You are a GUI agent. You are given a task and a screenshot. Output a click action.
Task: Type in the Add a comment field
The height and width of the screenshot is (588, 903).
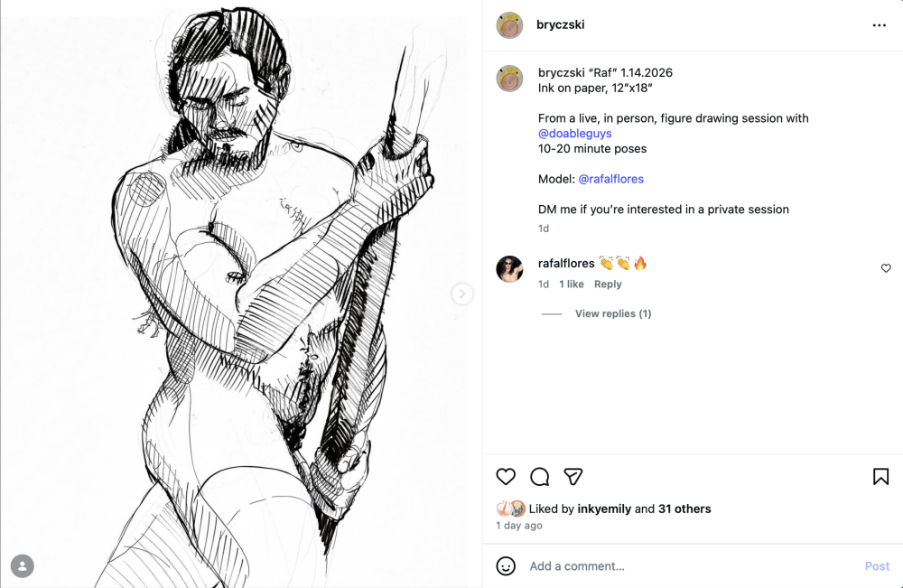686,566
